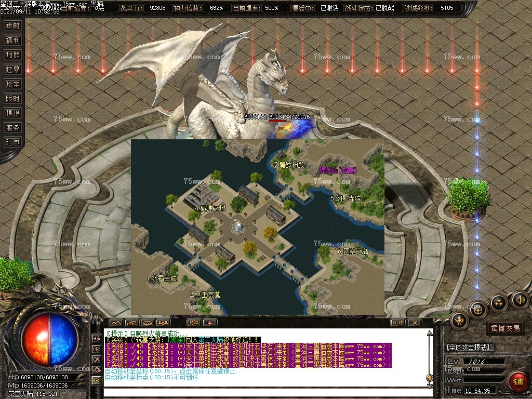
Task: Click the third toolbar icon above chat
Action: pos(148,323)
